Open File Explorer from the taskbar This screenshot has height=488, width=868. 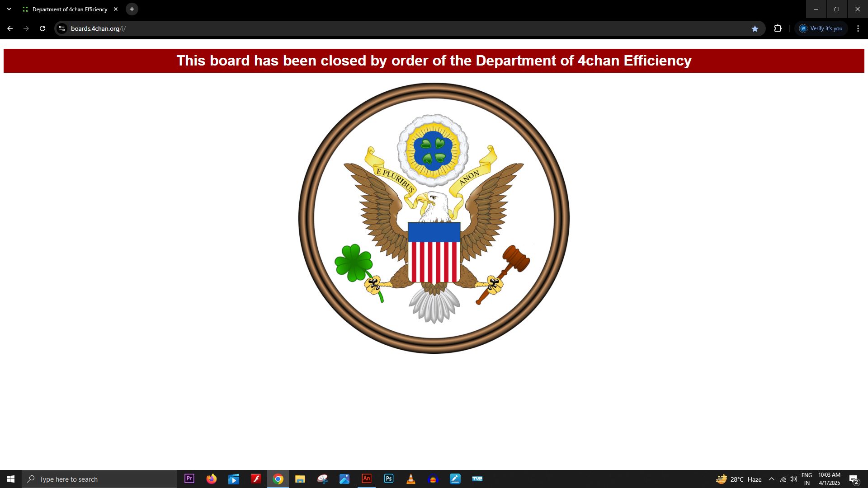coord(300,479)
